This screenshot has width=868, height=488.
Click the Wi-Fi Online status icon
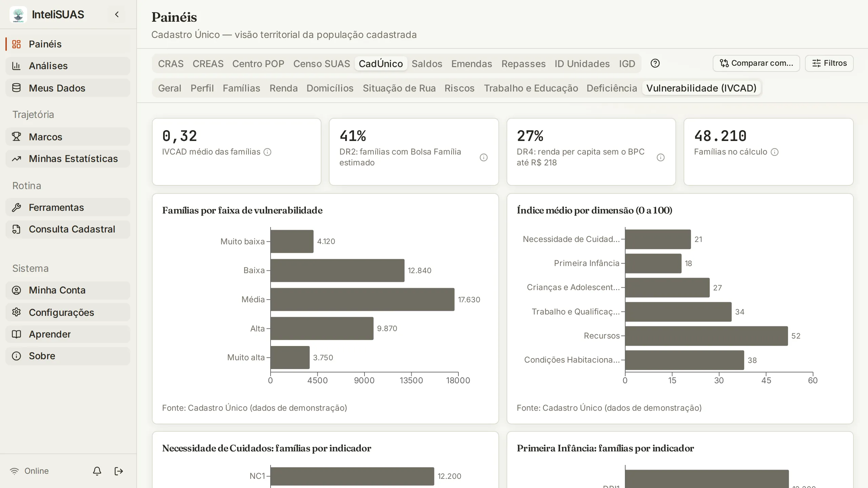click(14, 471)
